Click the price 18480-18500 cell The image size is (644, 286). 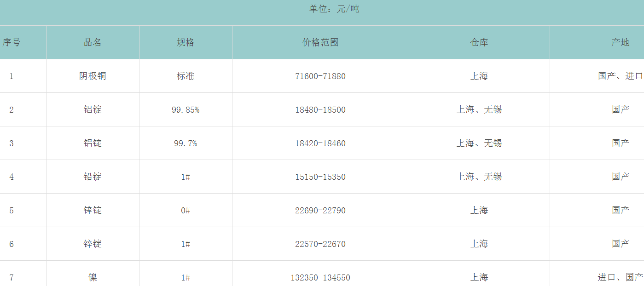pyautogui.click(x=320, y=110)
